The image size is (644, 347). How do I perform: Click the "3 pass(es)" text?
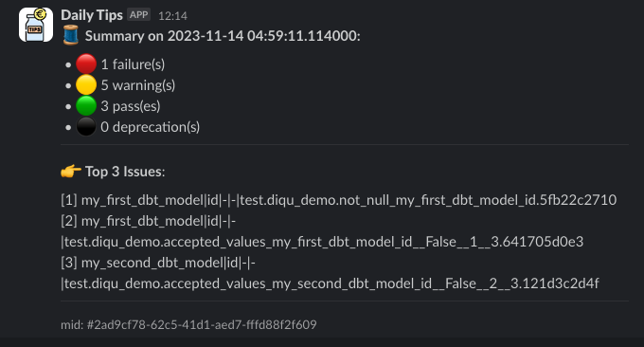[x=131, y=106]
